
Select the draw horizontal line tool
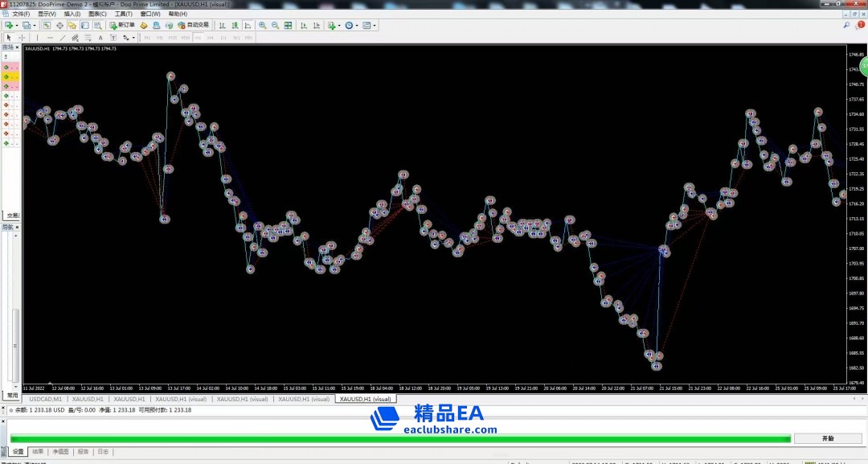click(x=50, y=38)
